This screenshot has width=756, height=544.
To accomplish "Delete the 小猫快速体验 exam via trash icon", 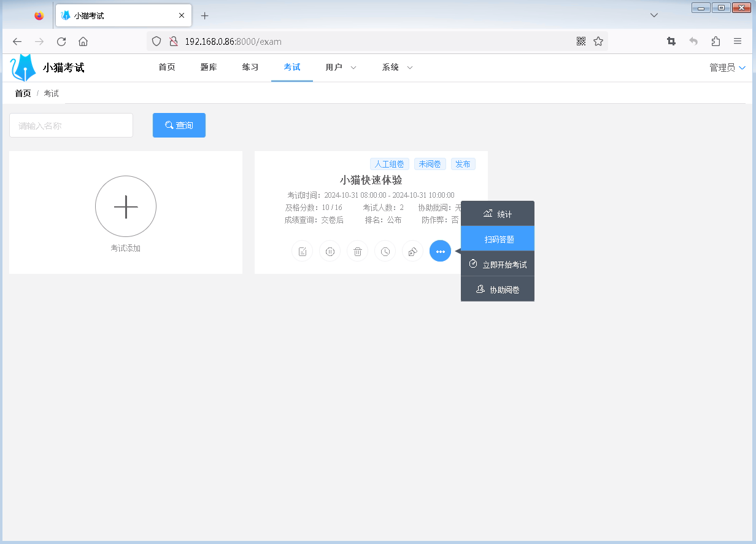I will tap(357, 251).
